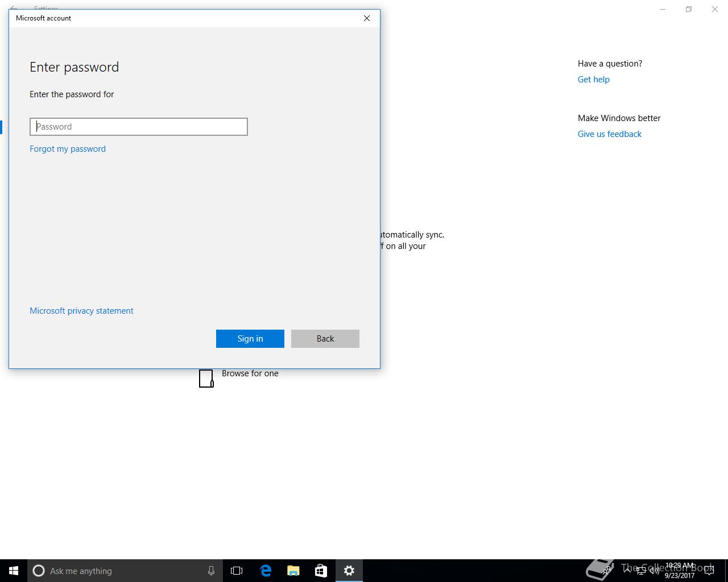Viewport: 728px width, 582px height.
Task: Click the Browse for one option
Action: [250, 373]
